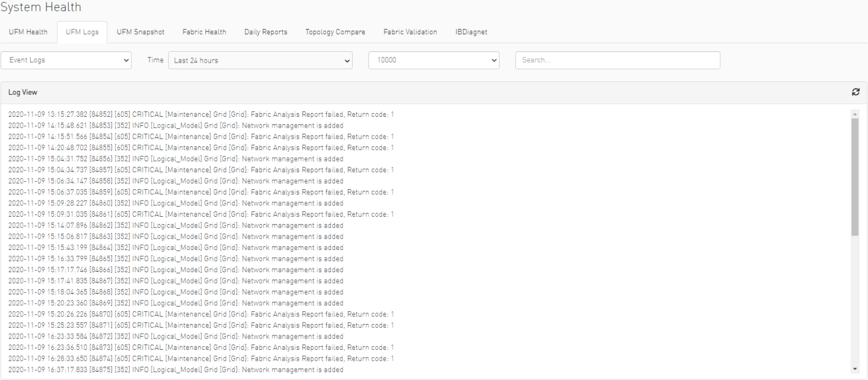The height and width of the screenshot is (380, 868).
Task: Expand the 10000 entries limit dropdown
Action: click(434, 60)
